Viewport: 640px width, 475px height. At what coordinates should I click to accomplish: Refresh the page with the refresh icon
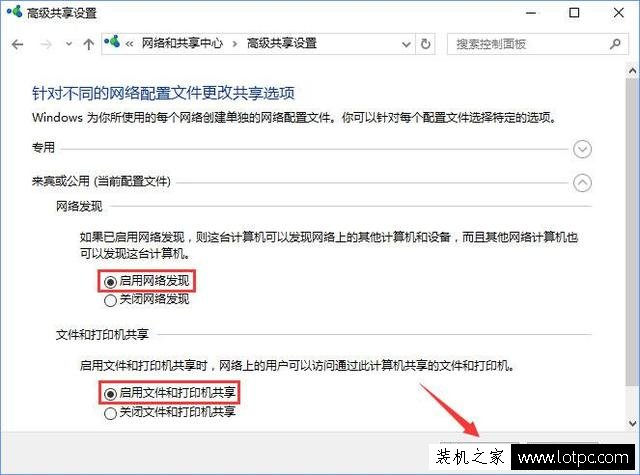coord(425,44)
